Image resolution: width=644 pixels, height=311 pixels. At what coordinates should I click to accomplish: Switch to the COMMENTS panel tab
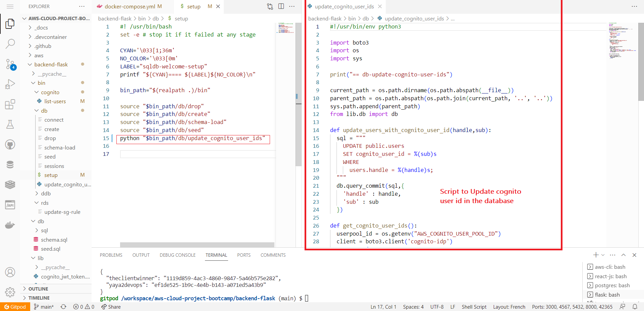(x=273, y=255)
